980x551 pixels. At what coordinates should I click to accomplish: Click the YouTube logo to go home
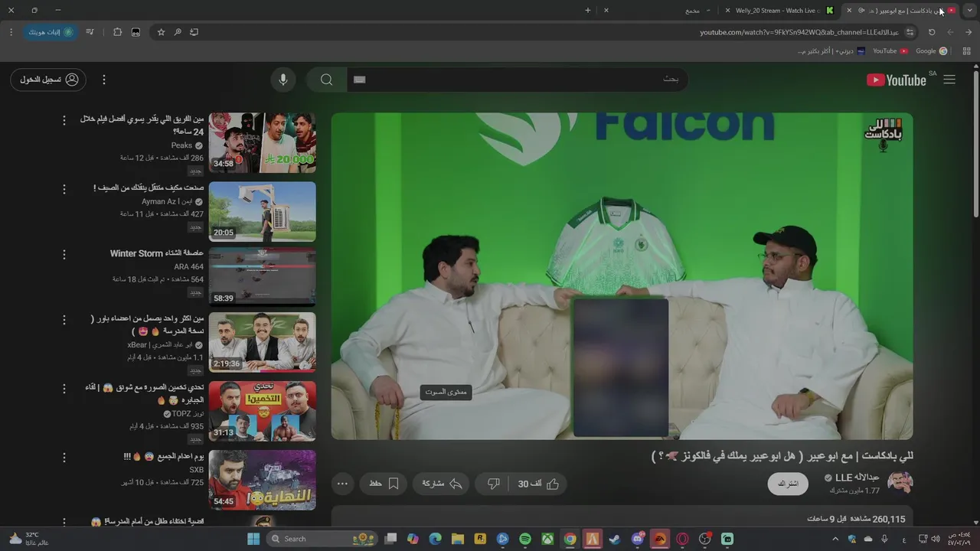(896, 80)
